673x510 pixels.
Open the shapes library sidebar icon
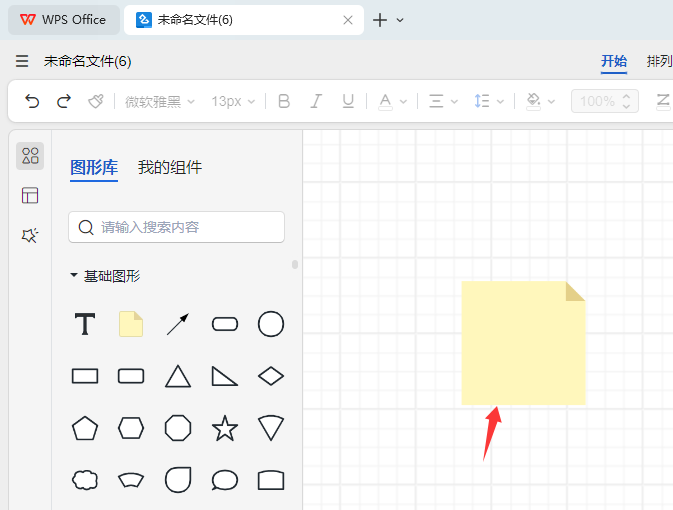pyautogui.click(x=30, y=156)
